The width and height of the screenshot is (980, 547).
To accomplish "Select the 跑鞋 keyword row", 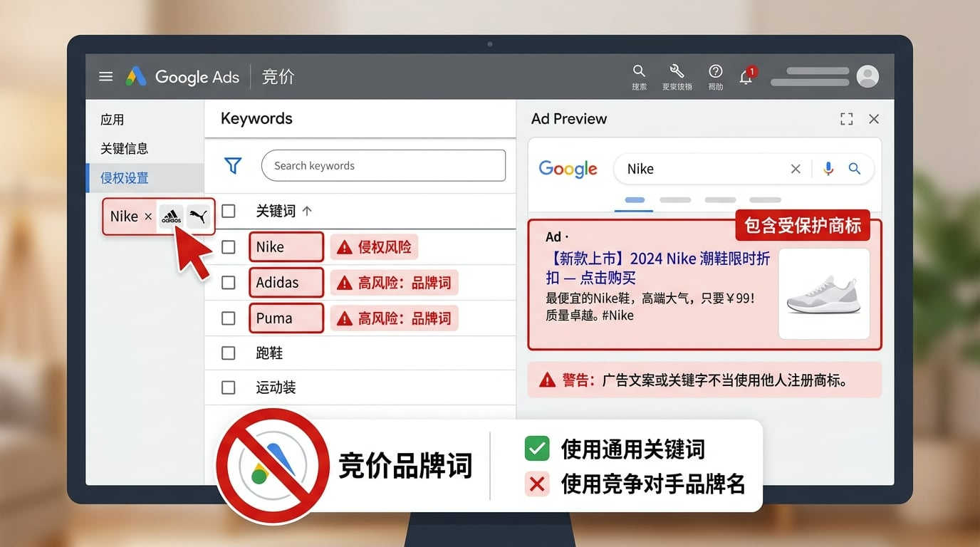I will 360,353.
